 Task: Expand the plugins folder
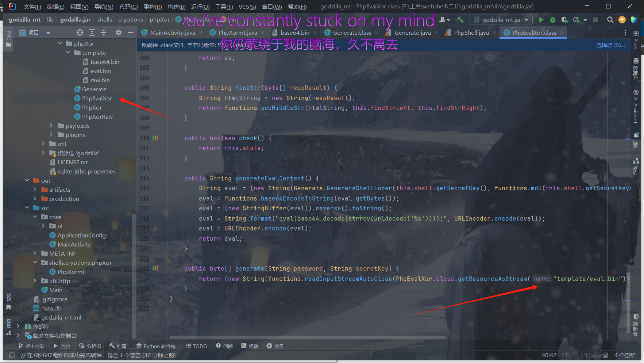51,135
